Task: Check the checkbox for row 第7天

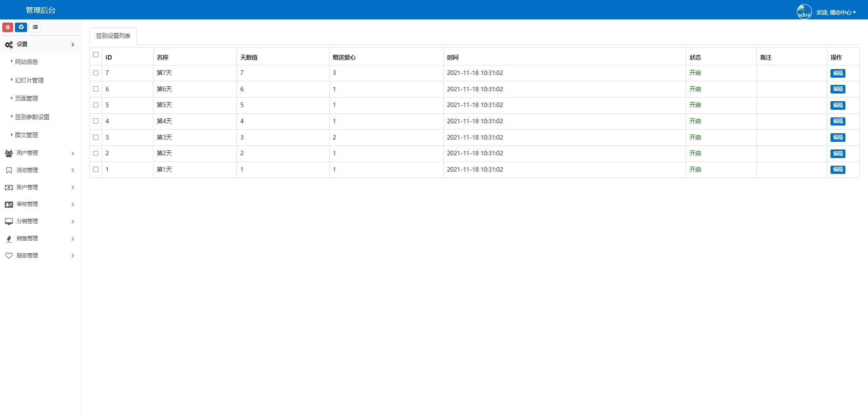Action: coord(96,73)
